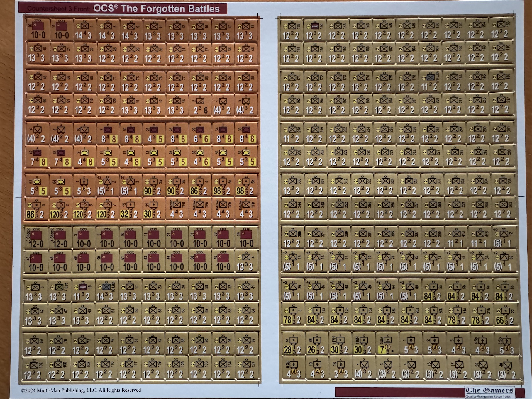The height and width of the screenshot is (399, 532).
Task: Click the 4 Shock army counter
Action: tap(60, 237)
